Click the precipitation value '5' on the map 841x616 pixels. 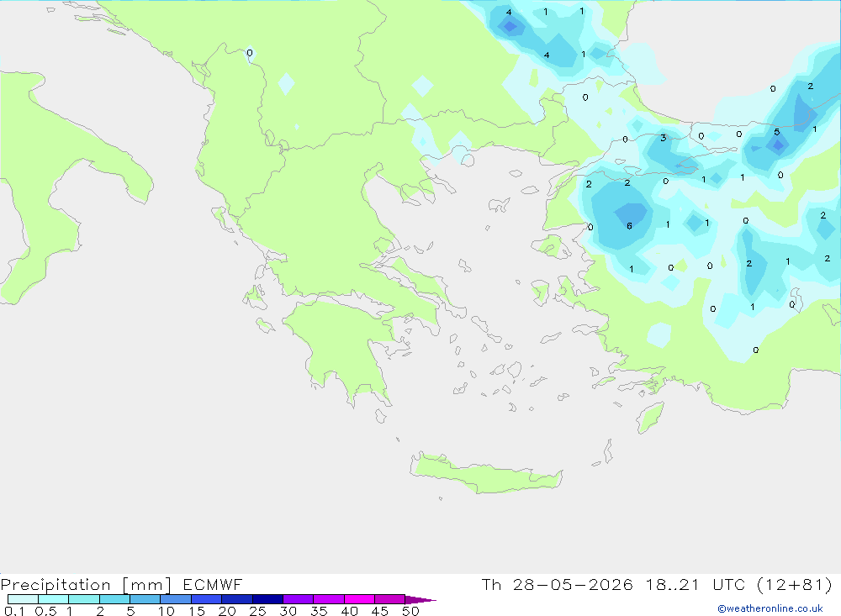[x=776, y=132]
